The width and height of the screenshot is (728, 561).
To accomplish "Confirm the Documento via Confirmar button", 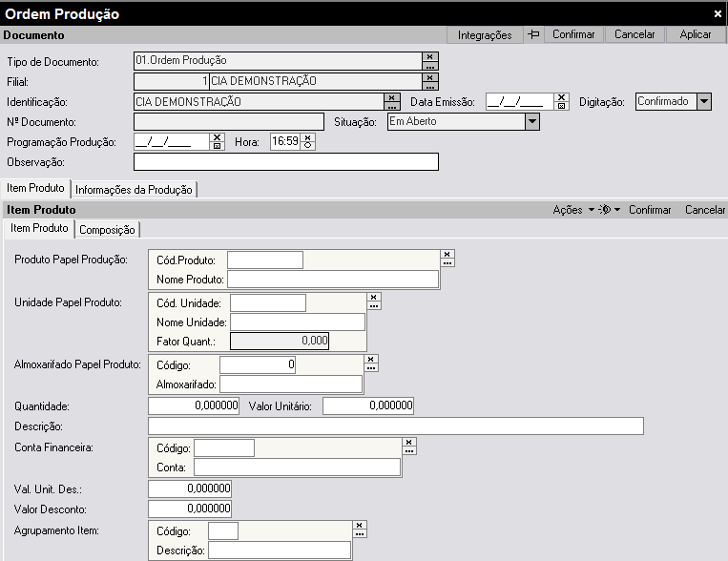I will click(573, 34).
